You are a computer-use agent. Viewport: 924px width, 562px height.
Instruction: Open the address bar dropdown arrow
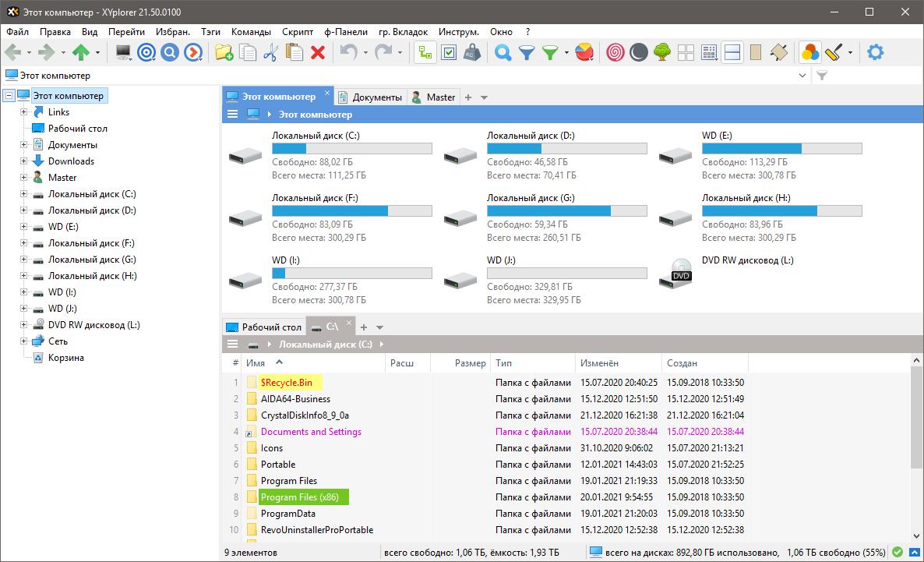coord(803,76)
